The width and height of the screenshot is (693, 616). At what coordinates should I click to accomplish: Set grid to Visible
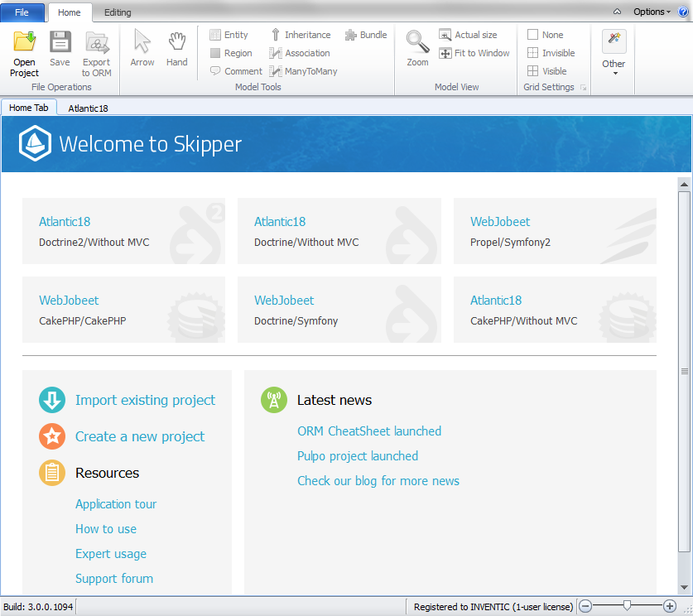(547, 71)
